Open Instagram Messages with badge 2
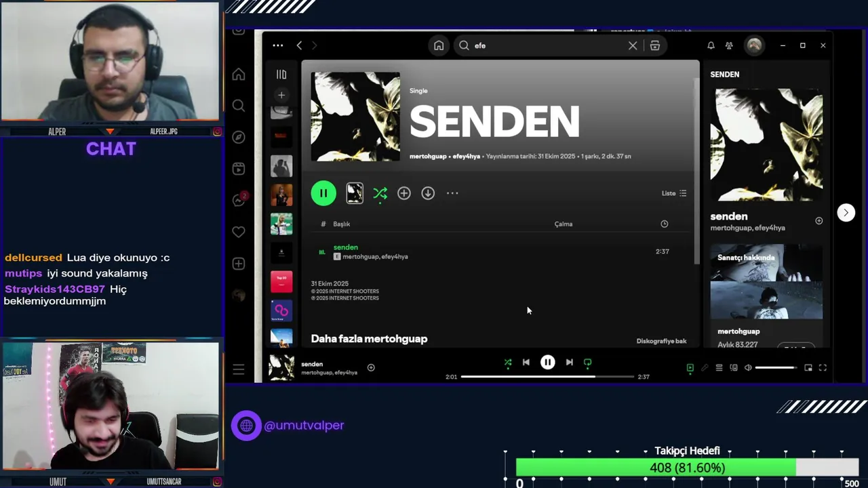868x488 pixels. pos(239,200)
